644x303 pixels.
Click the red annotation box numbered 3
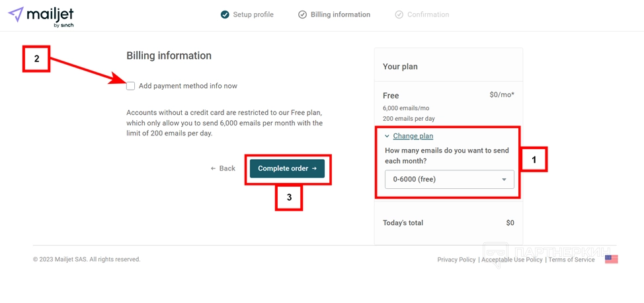[x=289, y=197]
